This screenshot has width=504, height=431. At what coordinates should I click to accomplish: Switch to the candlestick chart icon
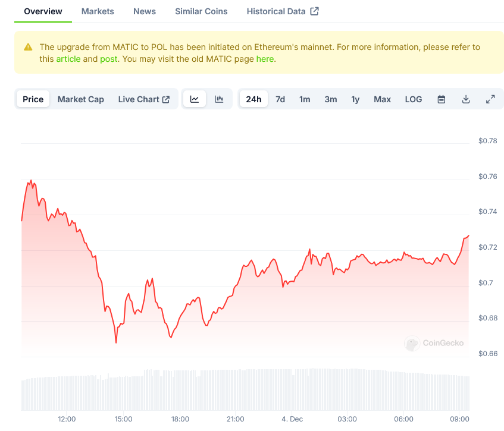click(x=219, y=99)
